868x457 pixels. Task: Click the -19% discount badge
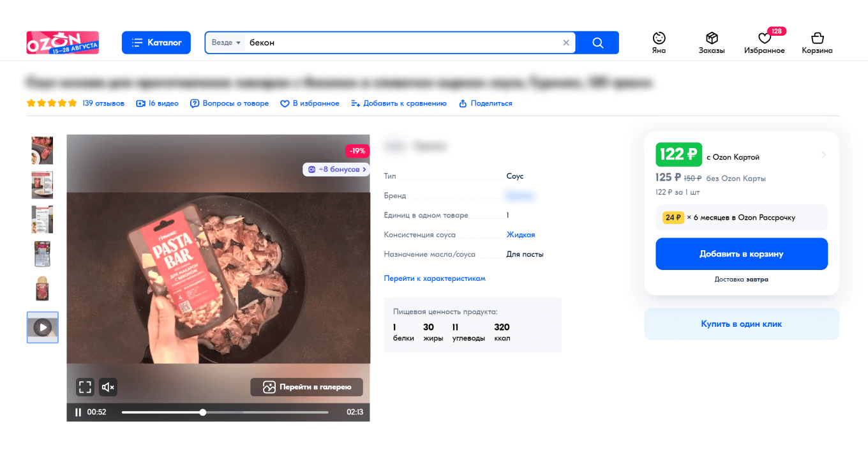tap(357, 151)
